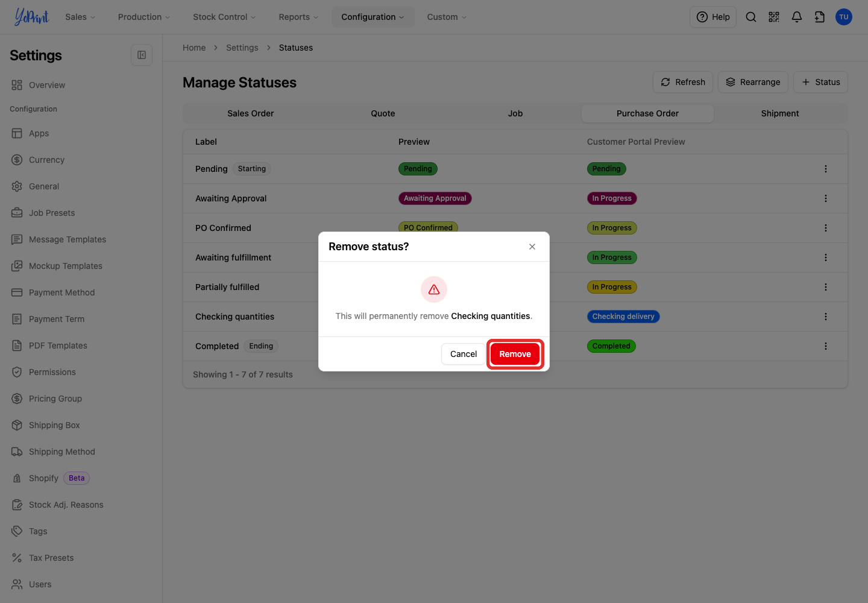
Task: Open Shipping Box settings
Action: [81, 425]
